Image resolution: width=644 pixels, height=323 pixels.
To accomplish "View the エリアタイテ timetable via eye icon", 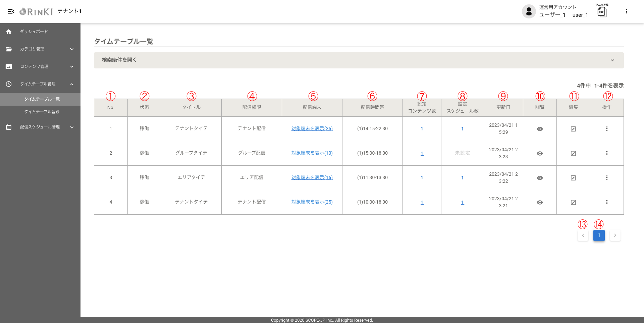I will pos(540,178).
